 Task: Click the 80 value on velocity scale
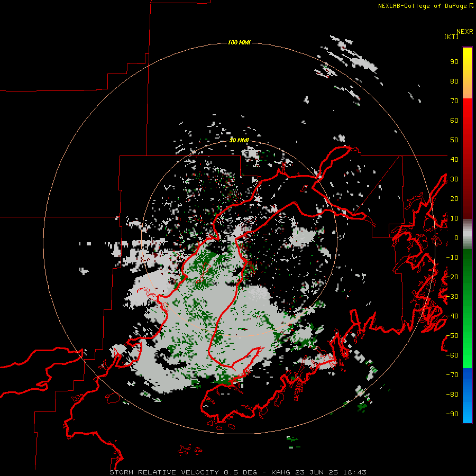[x=454, y=81]
